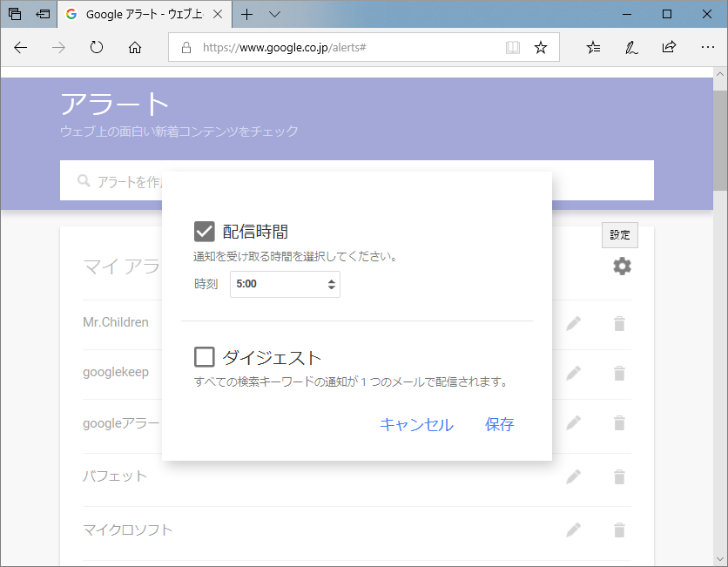The height and width of the screenshot is (567, 728).
Task: Click the page scrollbar up arrow
Action: pyautogui.click(x=720, y=74)
